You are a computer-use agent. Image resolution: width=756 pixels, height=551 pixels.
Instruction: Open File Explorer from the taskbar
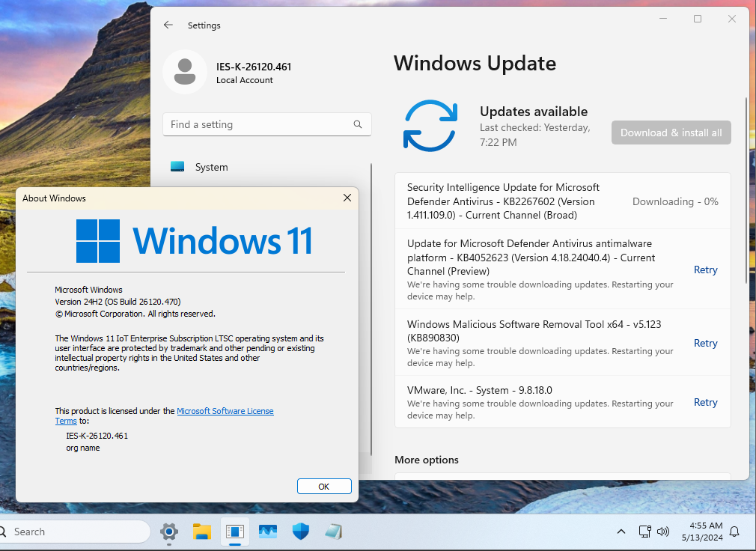pyautogui.click(x=202, y=532)
